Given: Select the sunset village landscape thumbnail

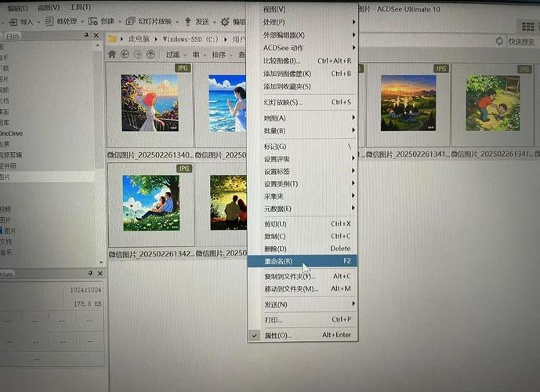Looking at the screenshot, I should coord(408,103).
